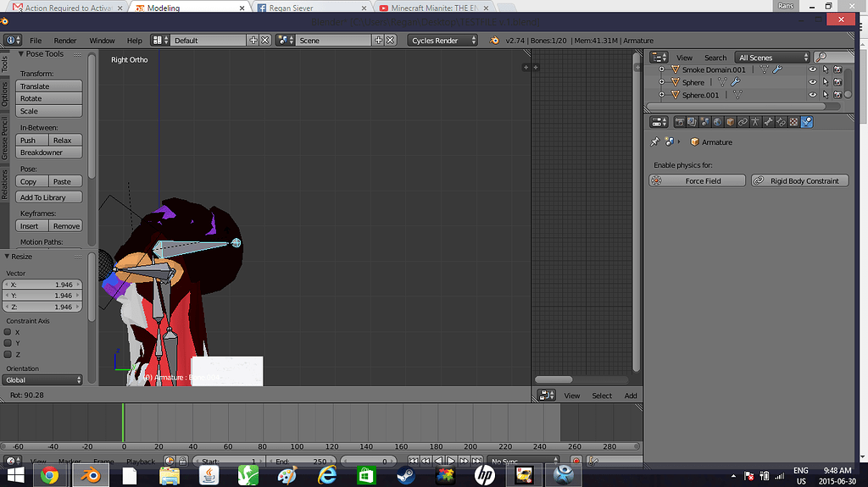The image size is (868, 487).
Task: Collapse the Resize operator panel
Action: (7, 257)
